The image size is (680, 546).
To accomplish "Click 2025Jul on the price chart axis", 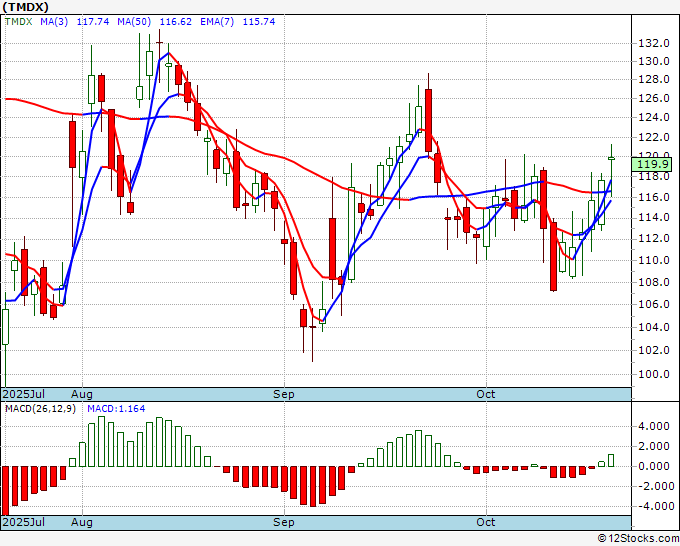I will 24,394.
